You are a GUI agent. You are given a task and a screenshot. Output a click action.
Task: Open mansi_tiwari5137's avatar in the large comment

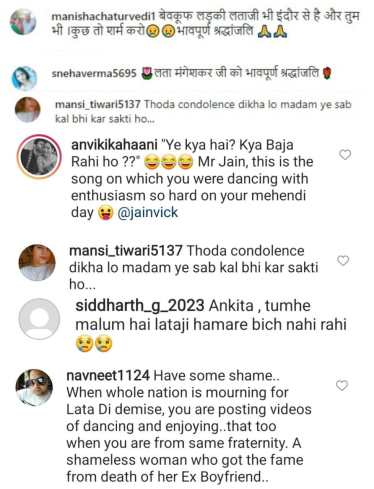(x=37, y=263)
